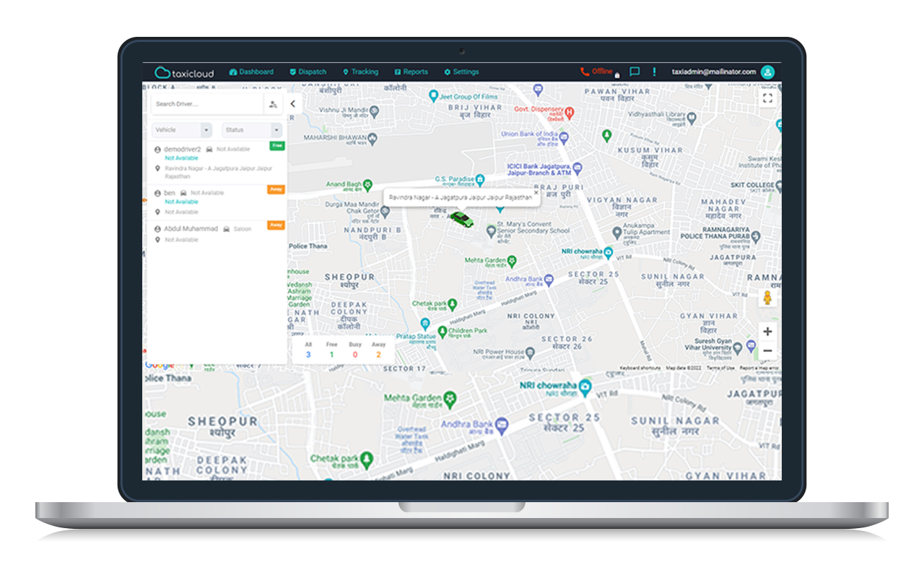924x578 pixels.
Task: Click the Vishnu Ji Mandir marker
Action: pos(375,112)
